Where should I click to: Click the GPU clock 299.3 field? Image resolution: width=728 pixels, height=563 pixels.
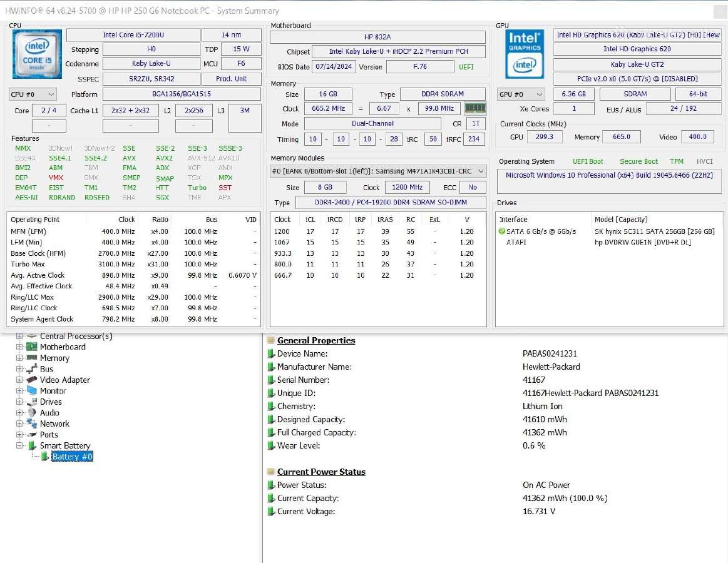[x=544, y=136]
